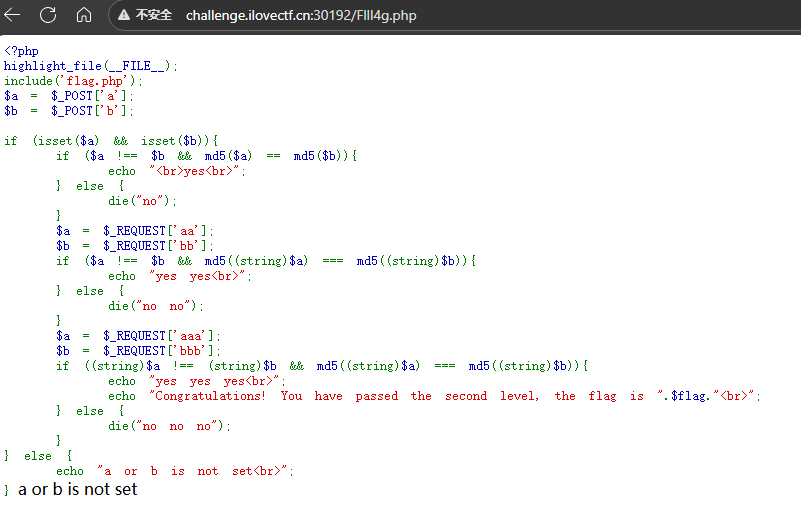Viewport: 801px width, 519px height.
Task: Click the highlight_file(__FILE__) line
Action: click(90, 66)
